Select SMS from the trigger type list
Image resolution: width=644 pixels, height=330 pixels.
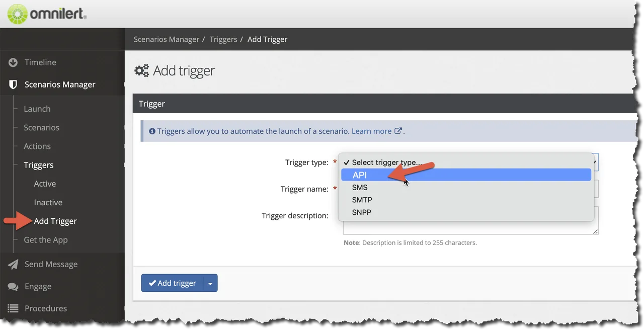(466, 187)
